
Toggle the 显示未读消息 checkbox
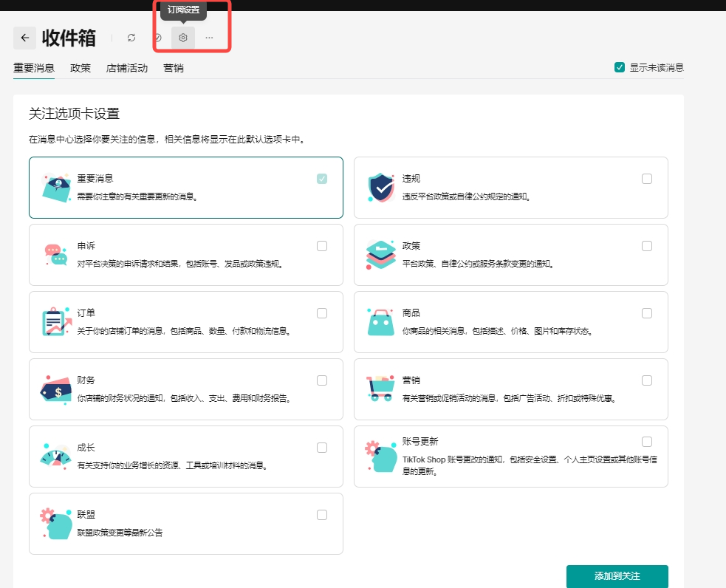pos(620,67)
